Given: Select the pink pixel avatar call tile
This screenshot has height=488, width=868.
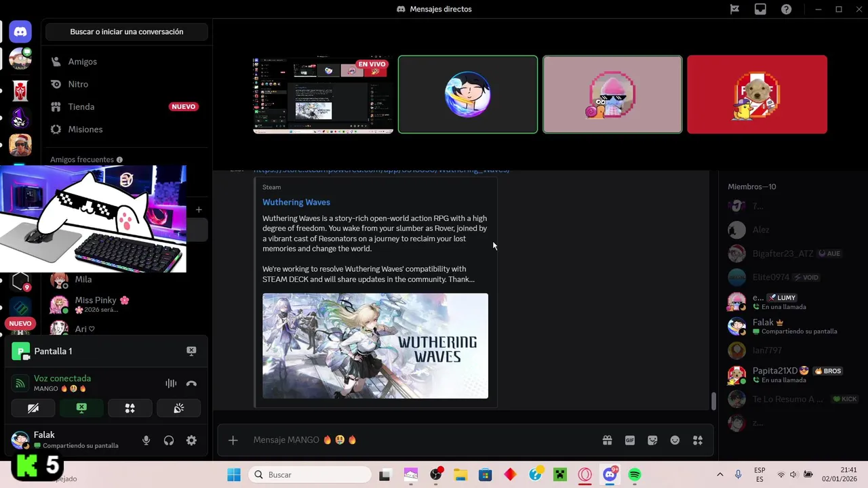Looking at the screenshot, I should (612, 94).
